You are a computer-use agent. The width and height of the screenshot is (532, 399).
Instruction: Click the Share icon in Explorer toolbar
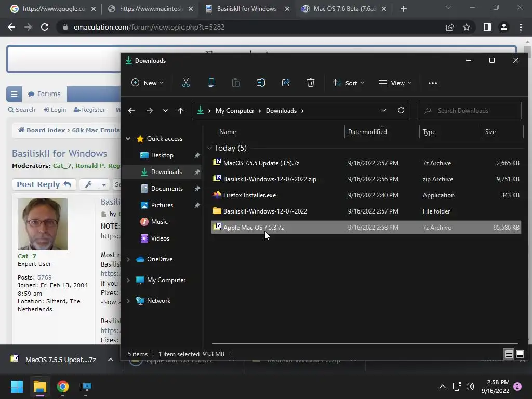pyautogui.click(x=286, y=83)
